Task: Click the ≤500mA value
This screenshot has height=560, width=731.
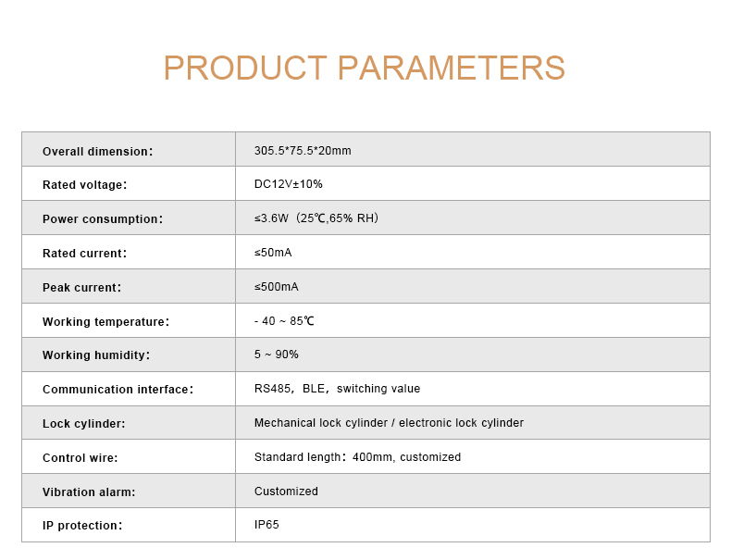Action: 277,287
